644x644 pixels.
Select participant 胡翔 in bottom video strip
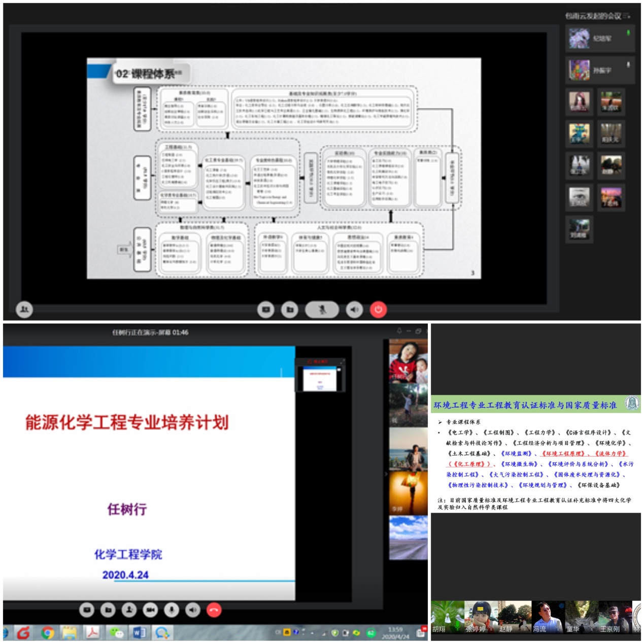(447, 617)
